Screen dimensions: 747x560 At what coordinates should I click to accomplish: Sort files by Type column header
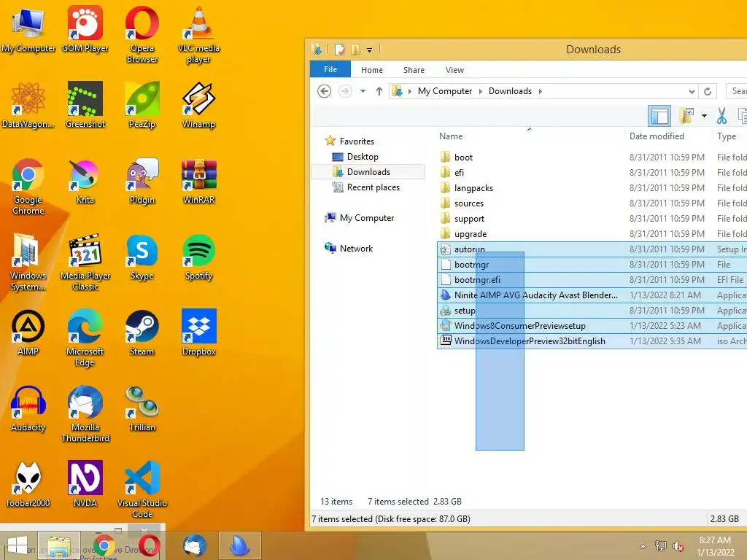pos(727,136)
